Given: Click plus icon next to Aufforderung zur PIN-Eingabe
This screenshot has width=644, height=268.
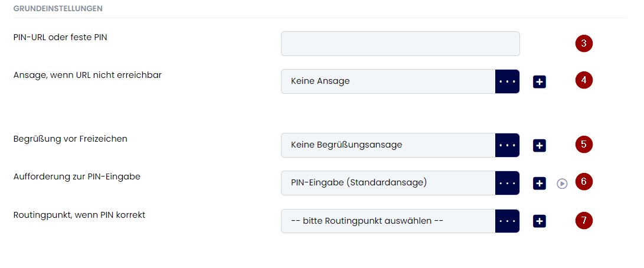Looking at the screenshot, I should (540, 184).
